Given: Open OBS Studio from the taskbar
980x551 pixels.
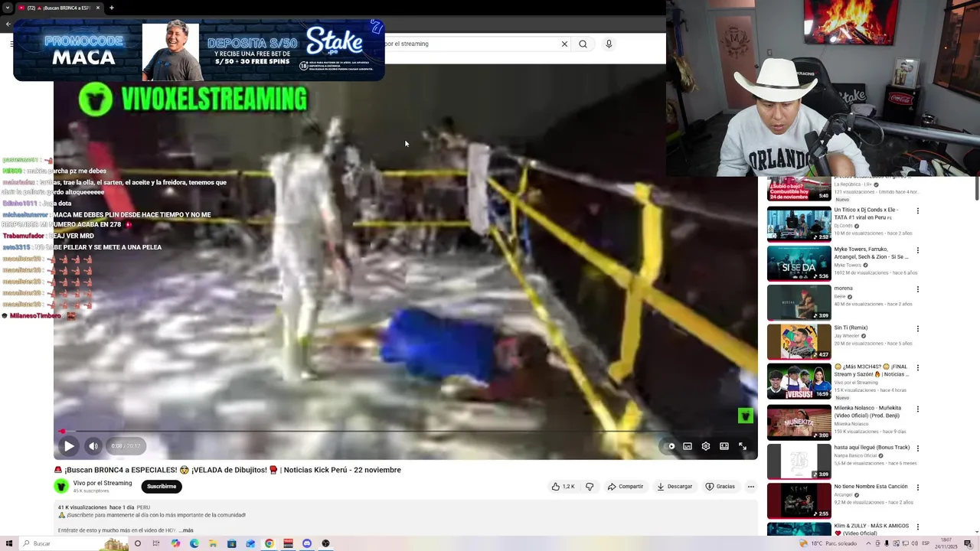Looking at the screenshot, I should (x=326, y=543).
